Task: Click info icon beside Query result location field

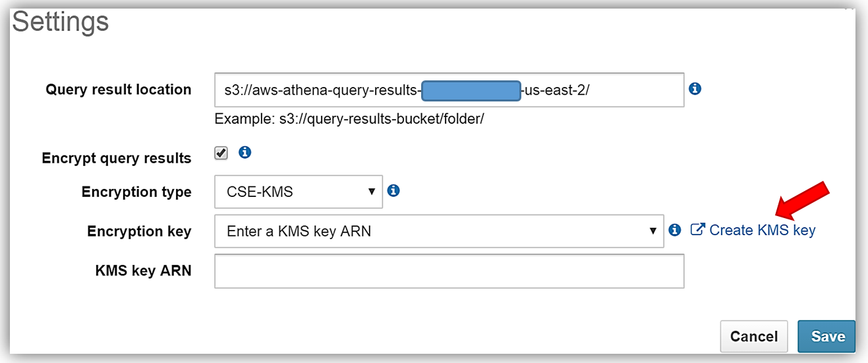Action: [695, 88]
